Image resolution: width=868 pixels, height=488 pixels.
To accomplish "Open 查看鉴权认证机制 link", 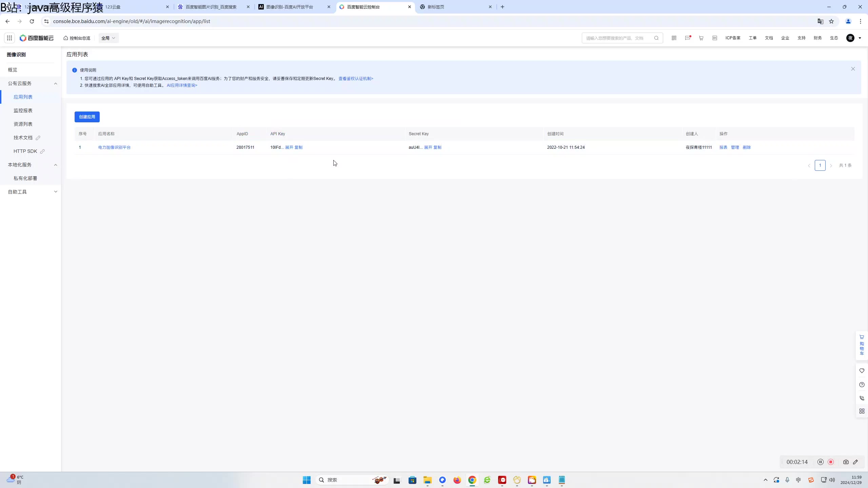I will pyautogui.click(x=356, y=79).
